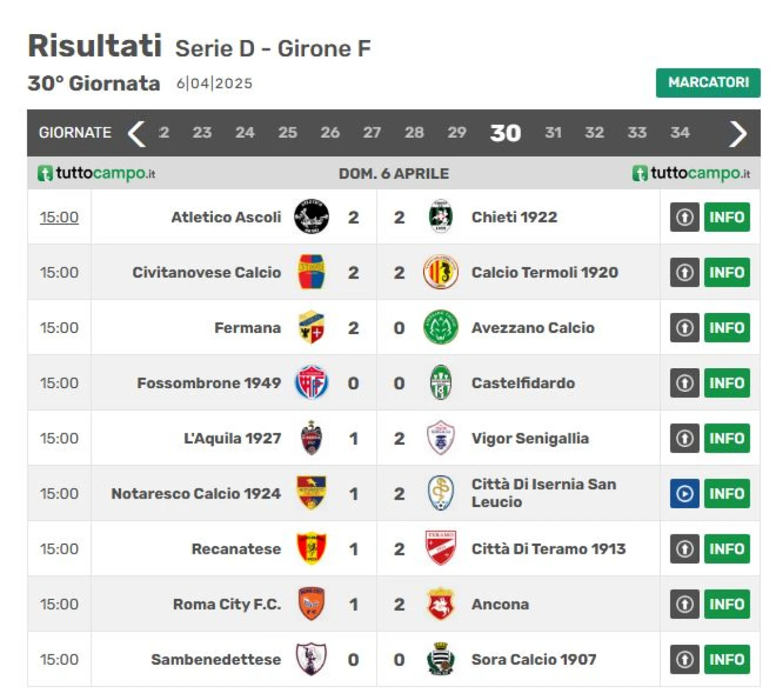Select the Città Di Teramo 1913 logo
This screenshot has height=700, width=776.
(x=440, y=548)
